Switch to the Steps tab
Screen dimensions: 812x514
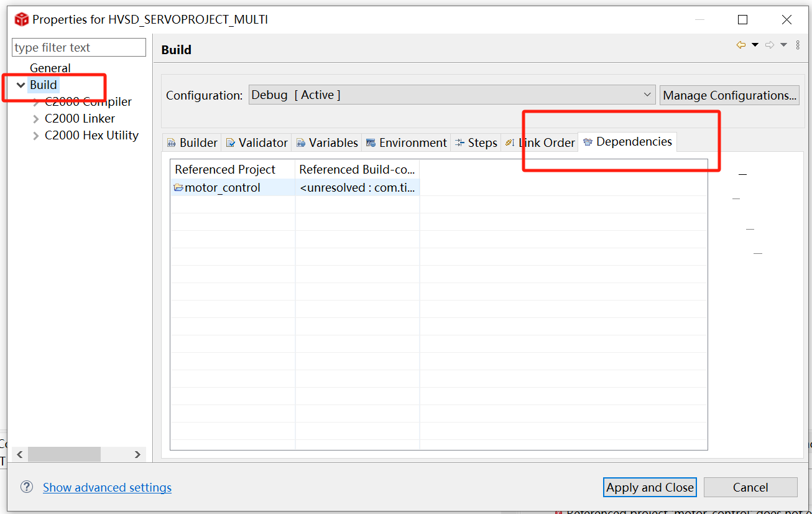tap(476, 143)
